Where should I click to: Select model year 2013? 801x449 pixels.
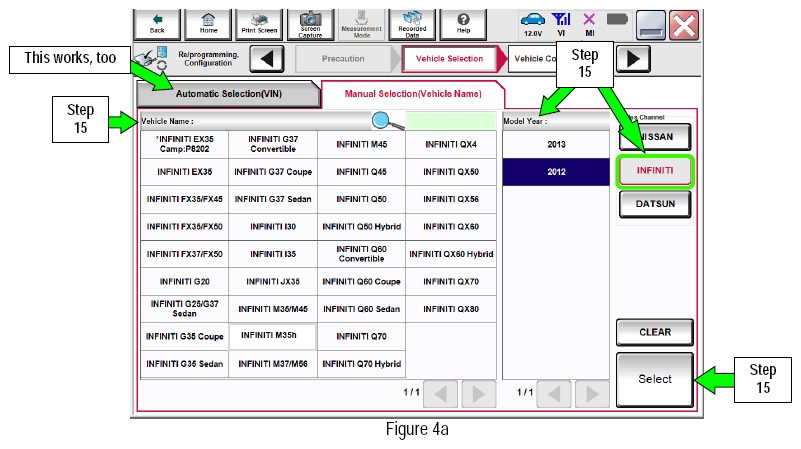pos(556,145)
